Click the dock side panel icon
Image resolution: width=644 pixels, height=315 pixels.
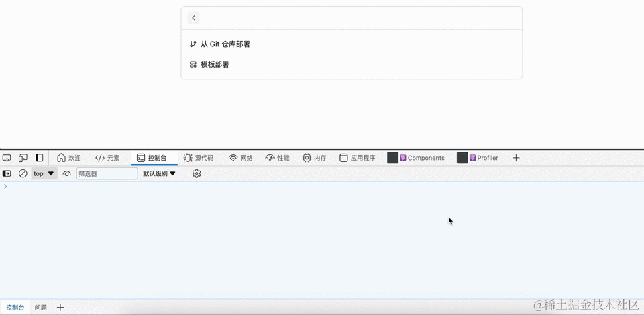click(x=40, y=158)
